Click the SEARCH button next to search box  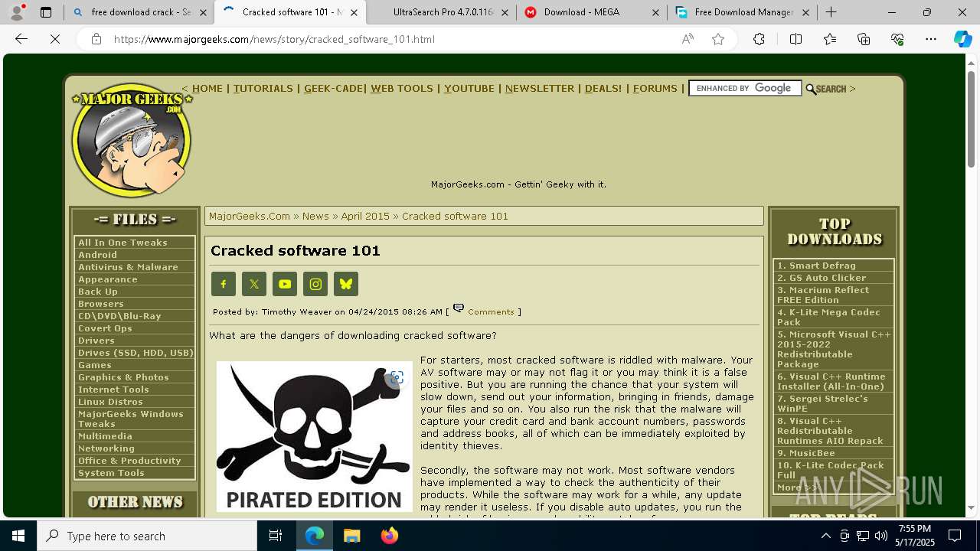tap(826, 90)
